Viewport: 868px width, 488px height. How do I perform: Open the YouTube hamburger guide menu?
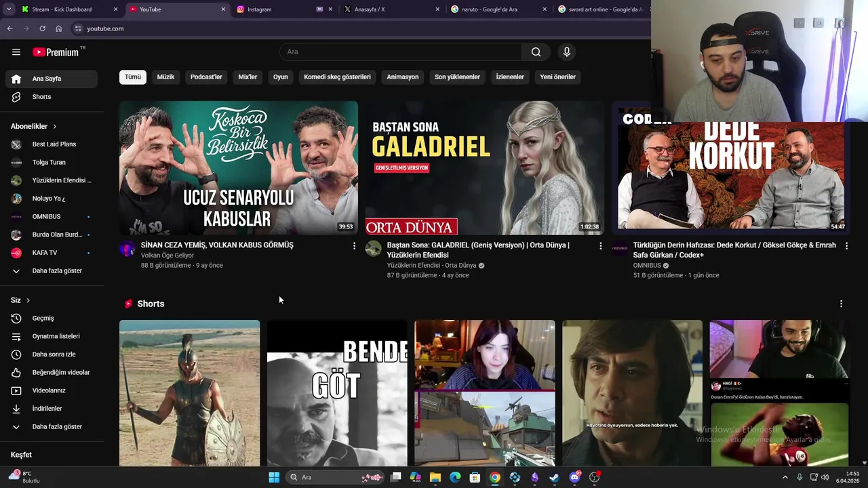pos(16,52)
